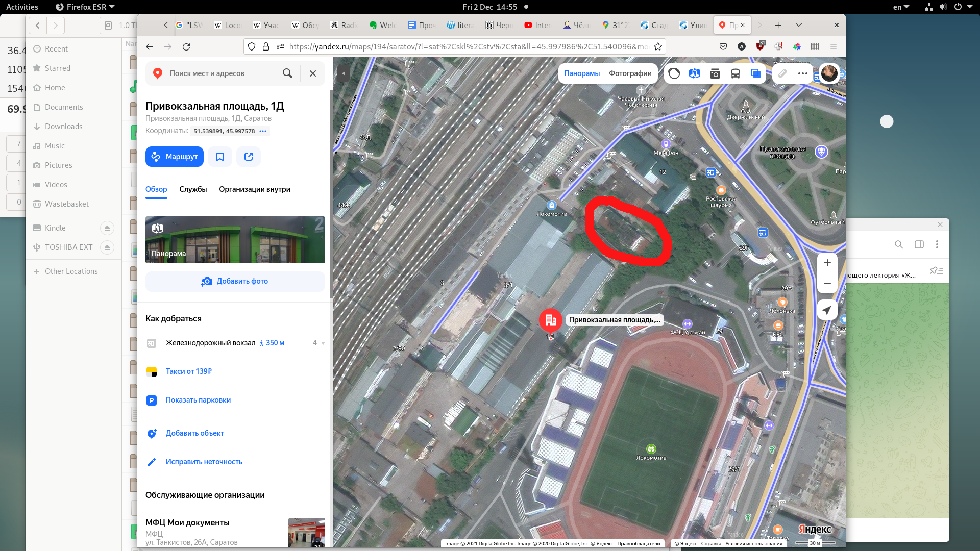Open three-dot menu in right background window

tap(937, 244)
